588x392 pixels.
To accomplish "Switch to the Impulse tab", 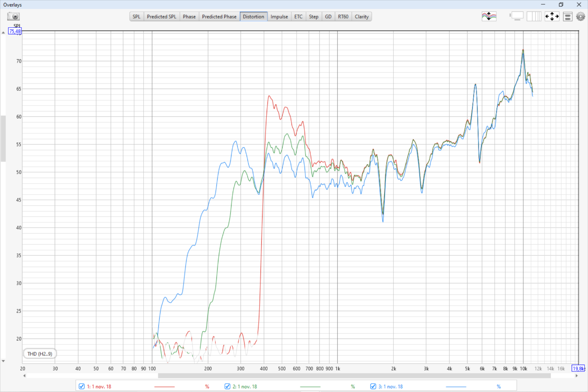I will (279, 17).
